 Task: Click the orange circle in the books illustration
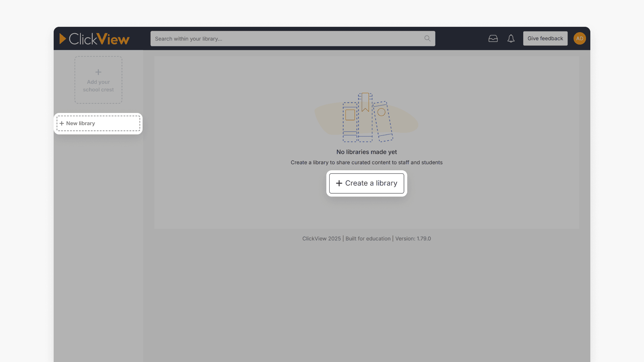click(x=381, y=112)
